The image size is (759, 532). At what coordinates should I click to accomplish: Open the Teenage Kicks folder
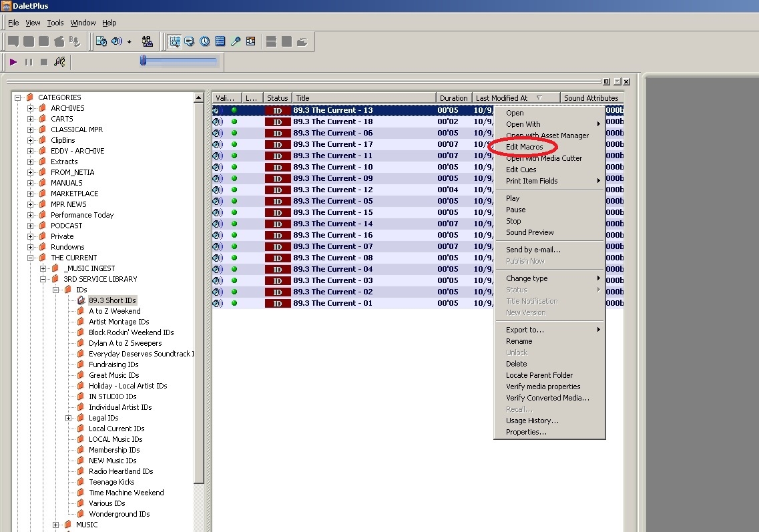pos(112,482)
